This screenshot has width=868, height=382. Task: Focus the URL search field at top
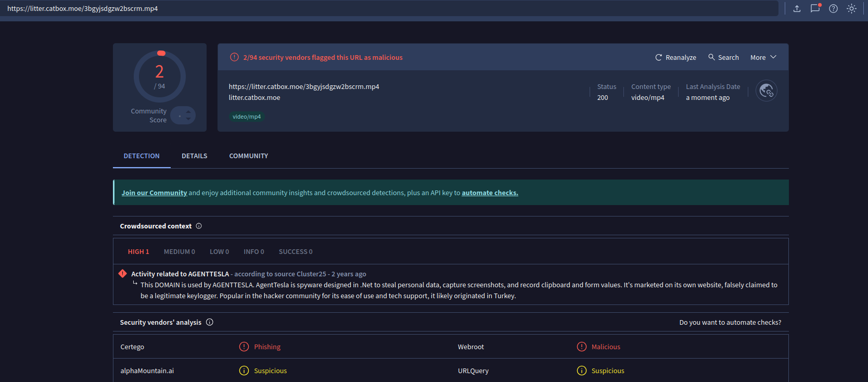(389, 8)
